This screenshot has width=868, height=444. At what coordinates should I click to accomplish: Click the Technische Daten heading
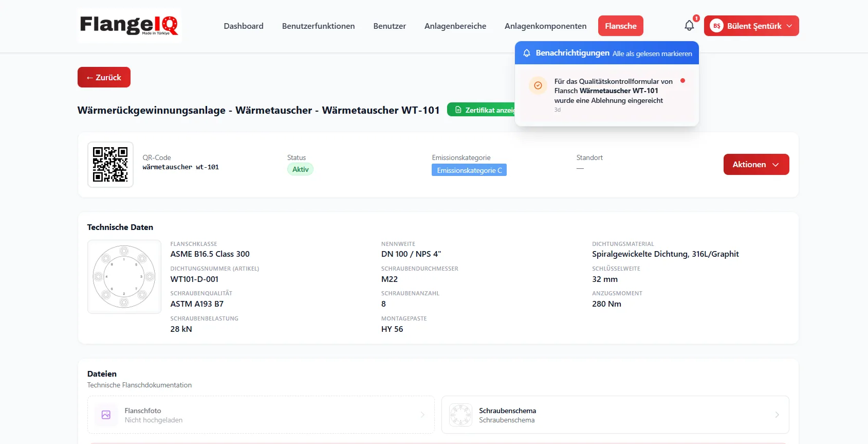pos(120,227)
